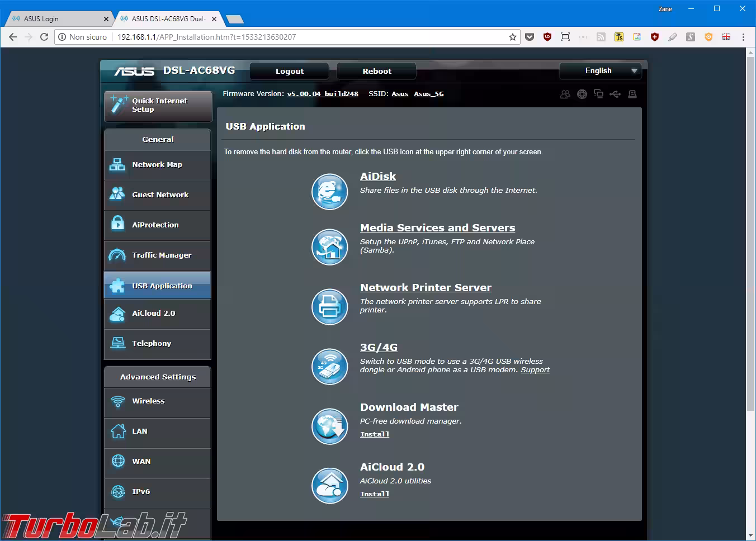Click the AiDisk globe icon
The height and width of the screenshot is (541, 756).
click(x=329, y=192)
